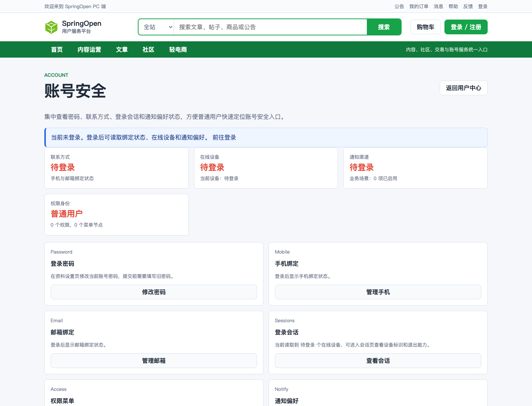The width and height of the screenshot is (532, 406).
Task: Click the 手机绑定 section title
Action: (x=287, y=264)
